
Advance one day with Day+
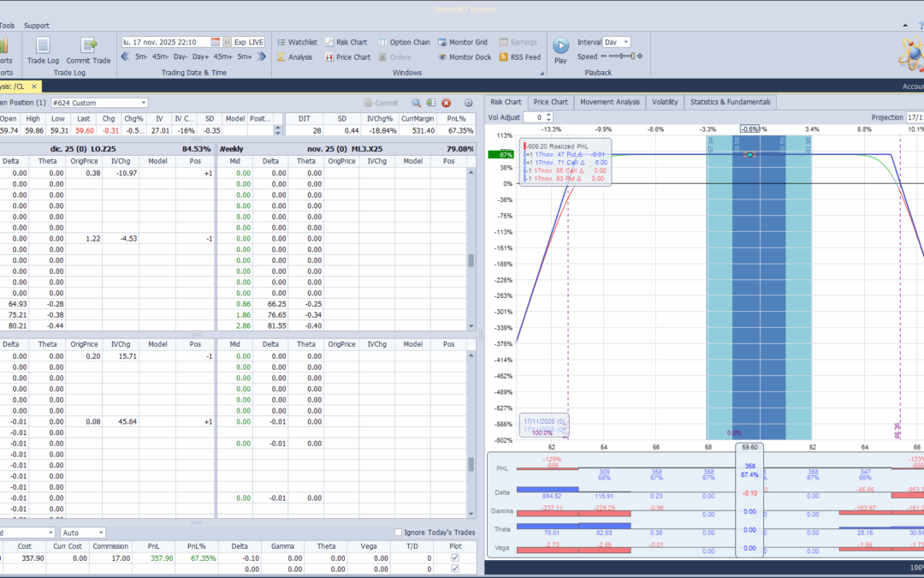pos(200,57)
